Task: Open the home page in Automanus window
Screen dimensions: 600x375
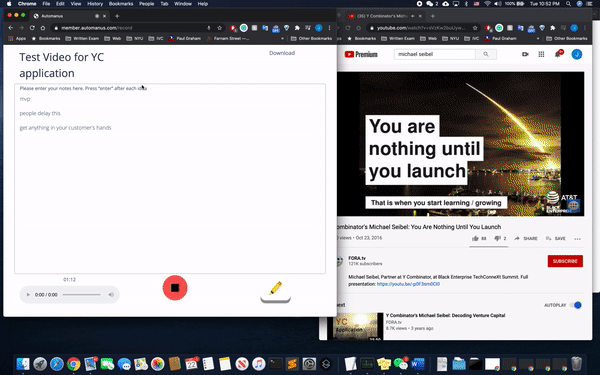Action: click(43, 28)
